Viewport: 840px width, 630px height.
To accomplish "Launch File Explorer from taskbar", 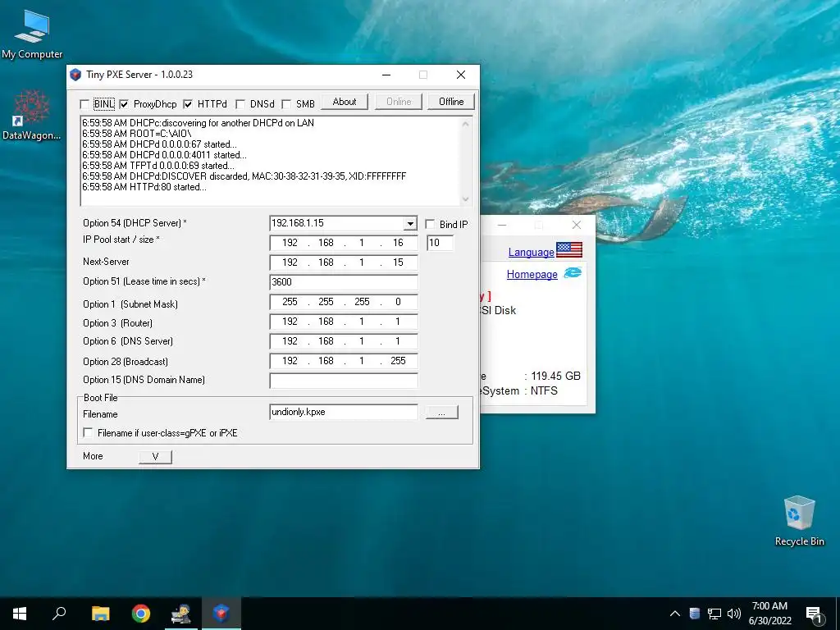I will point(100,614).
